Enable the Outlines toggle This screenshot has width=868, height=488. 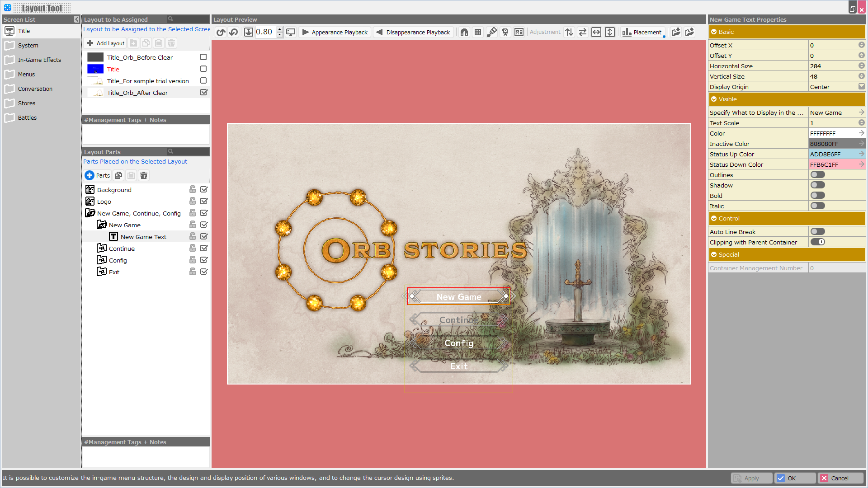click(x=817, y=175)
